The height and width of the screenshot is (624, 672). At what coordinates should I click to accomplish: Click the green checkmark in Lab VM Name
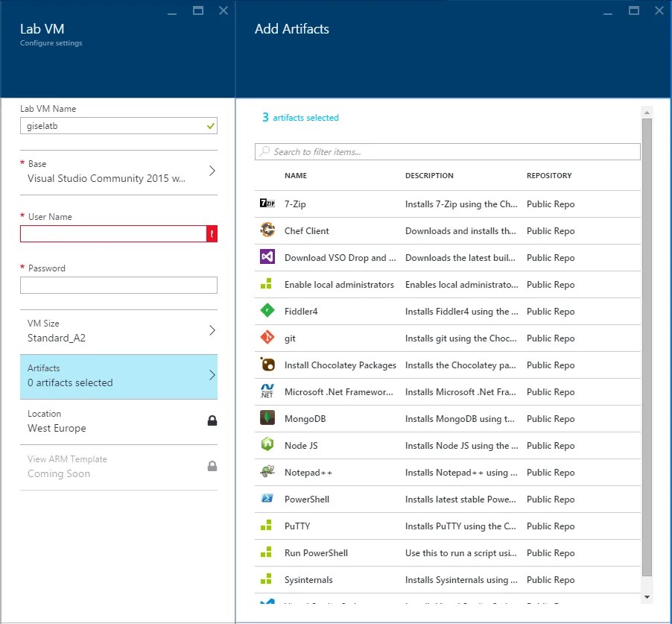pyautogui.click(x=210, y=126)
